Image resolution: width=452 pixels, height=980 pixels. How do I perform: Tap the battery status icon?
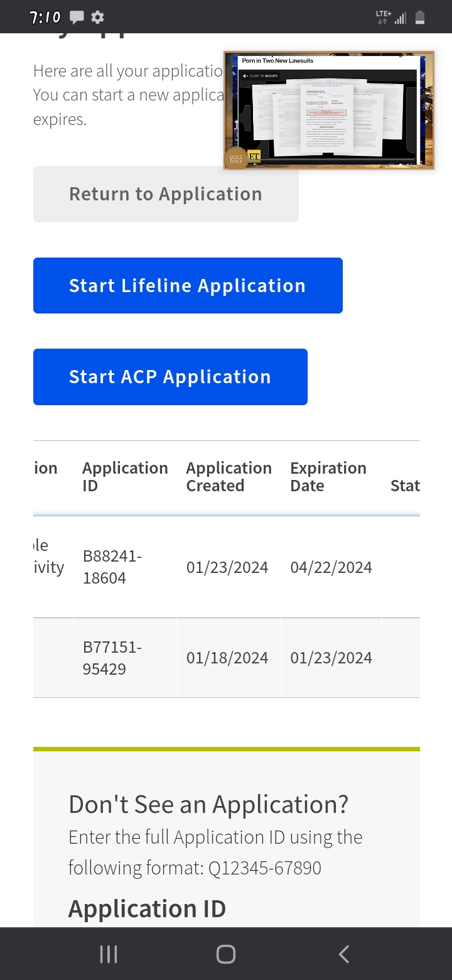[x=420, y=18]
